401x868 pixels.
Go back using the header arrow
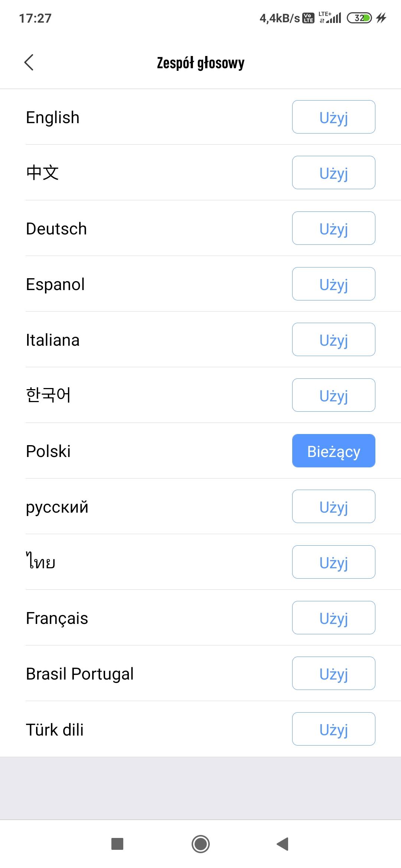[x=29, y=62]
